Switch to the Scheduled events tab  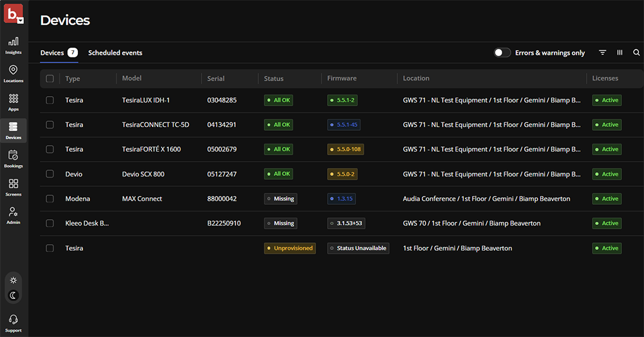click(x=115, y=53)
